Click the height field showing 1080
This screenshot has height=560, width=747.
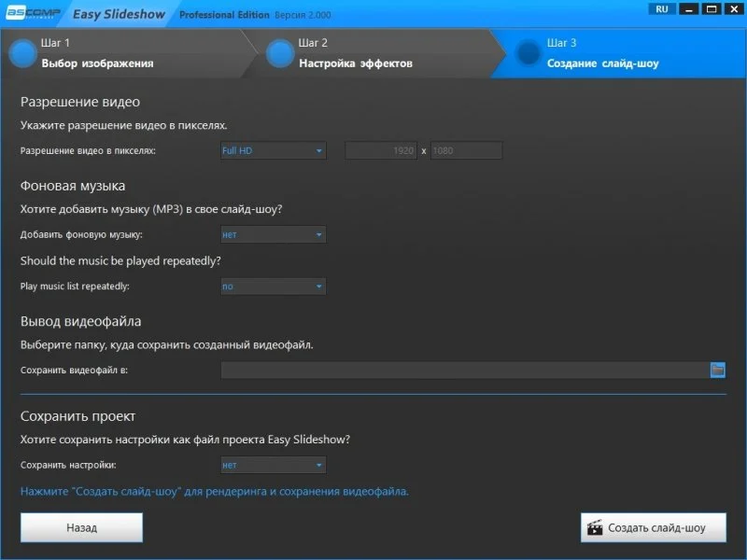[x=466, y=151]
